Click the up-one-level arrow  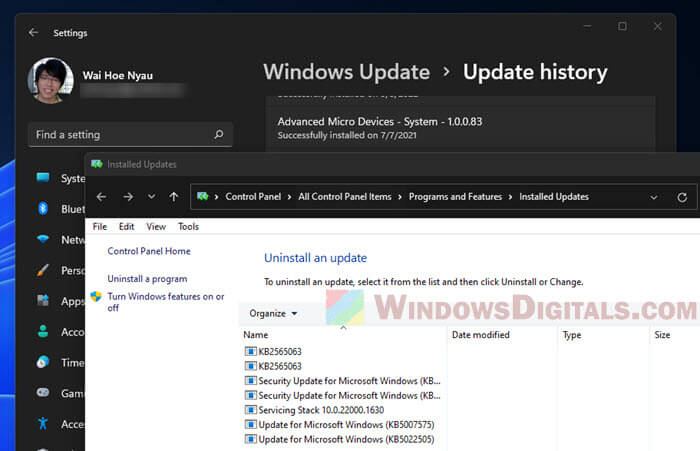(x=174, y=197)
